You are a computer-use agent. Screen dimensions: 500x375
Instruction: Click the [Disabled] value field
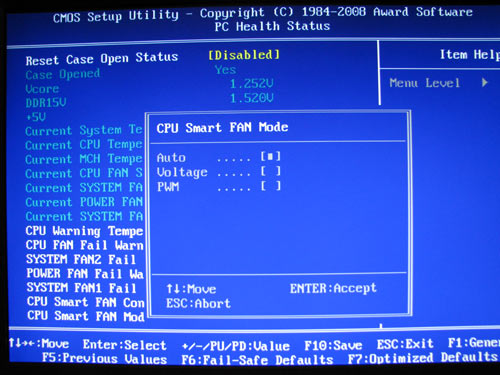[x=244, y=55]
